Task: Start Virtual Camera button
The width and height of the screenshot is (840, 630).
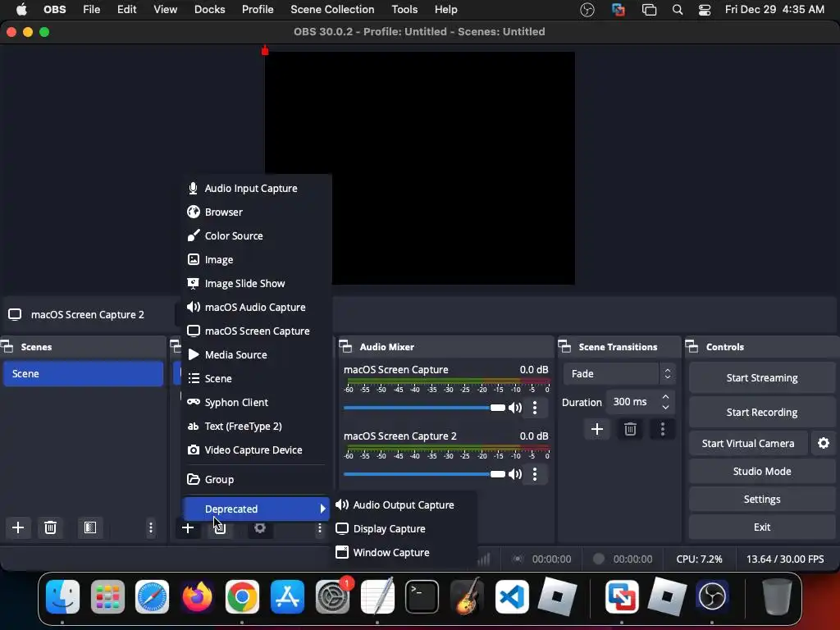Action: click(x=748, y=443)
